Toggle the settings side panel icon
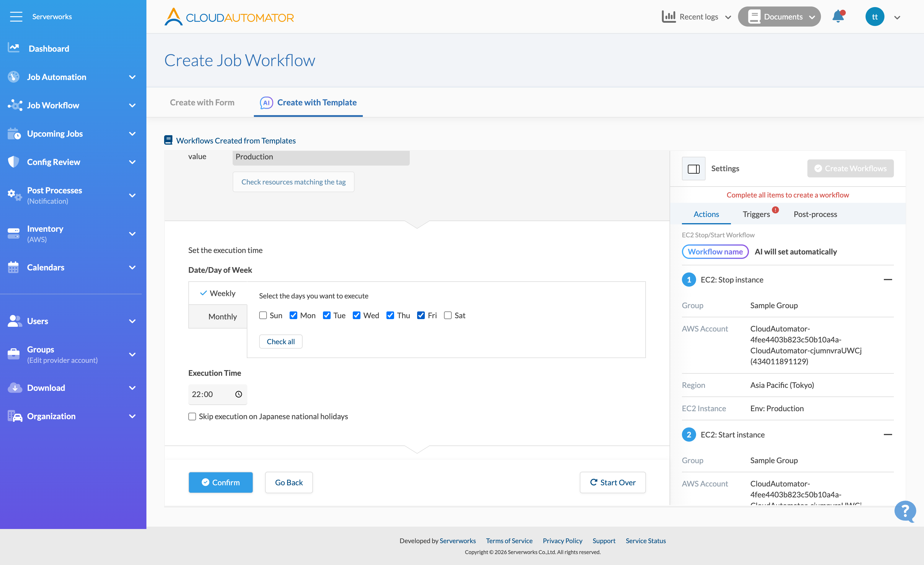The width and height of the screenshot is (924, 565). click(693, 169)
